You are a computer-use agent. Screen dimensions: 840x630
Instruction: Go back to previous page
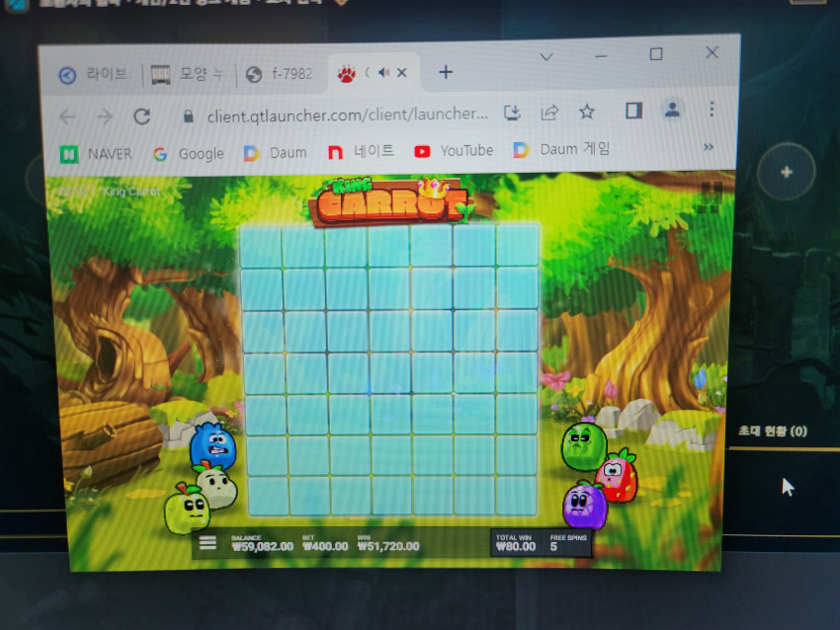[67, 117]
